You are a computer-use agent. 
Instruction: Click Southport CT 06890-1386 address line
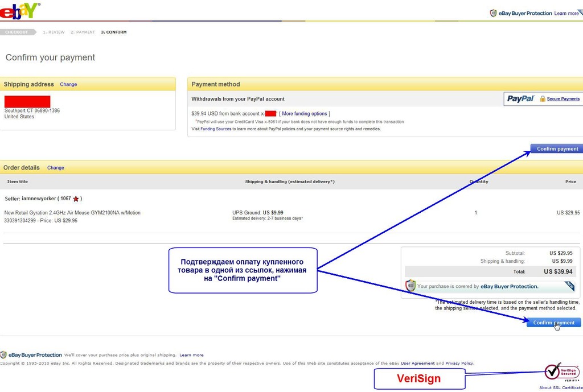[32, 110]
